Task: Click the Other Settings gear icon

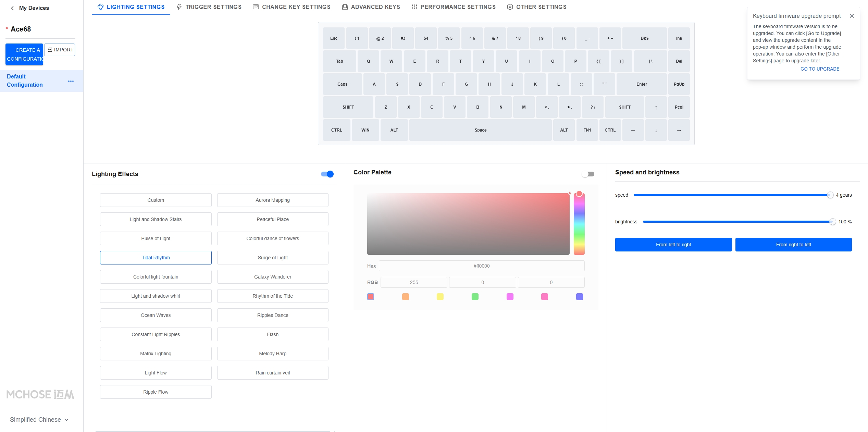Action: click(x=510, y=7)
